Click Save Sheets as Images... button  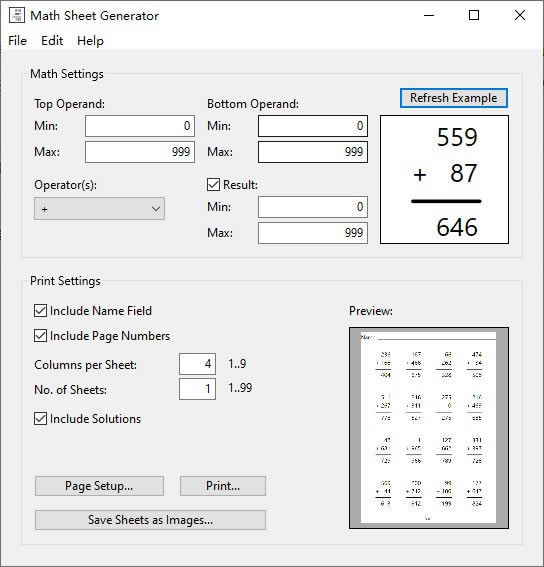pos(150,520)
